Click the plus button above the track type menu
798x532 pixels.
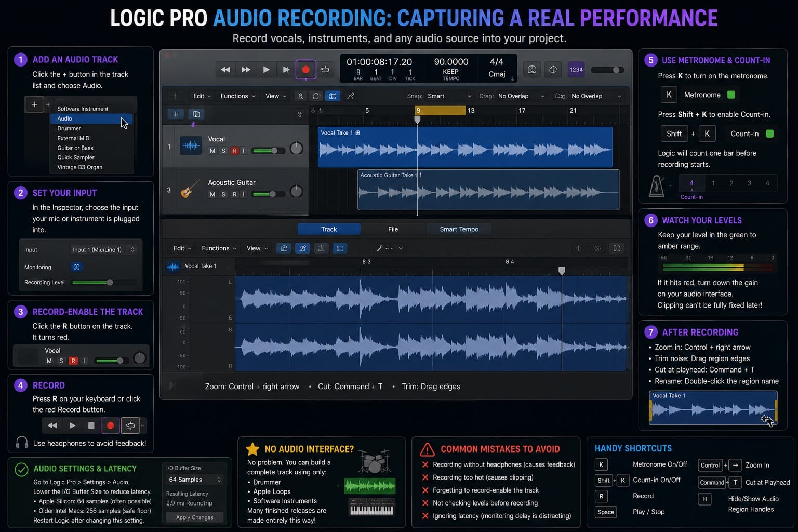35,104
